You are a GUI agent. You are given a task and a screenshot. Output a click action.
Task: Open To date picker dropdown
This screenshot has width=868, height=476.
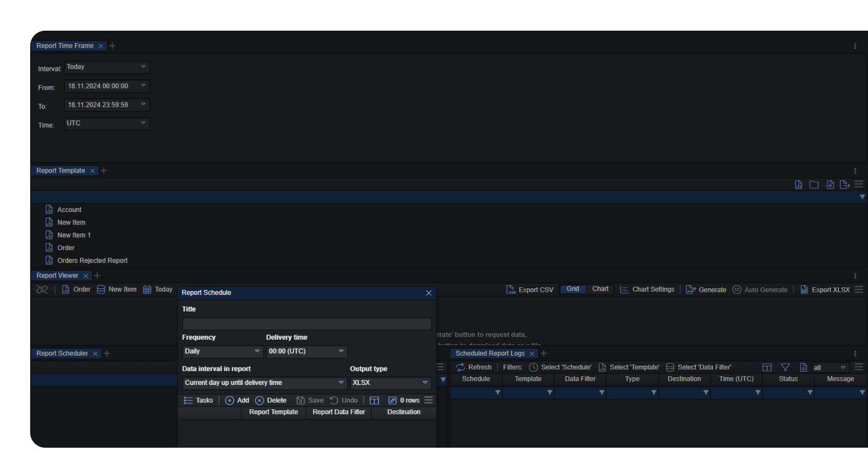pyautogui.click(x=107, y=105)
